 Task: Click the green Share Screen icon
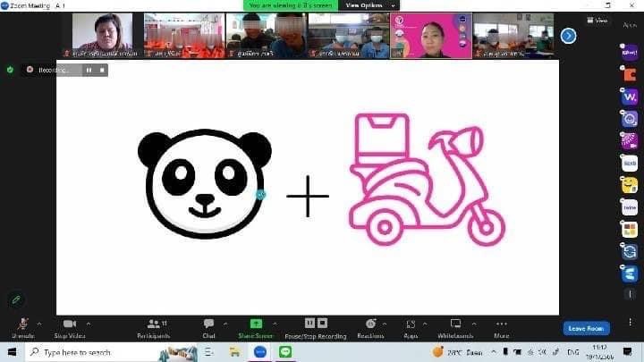[256, 324]
